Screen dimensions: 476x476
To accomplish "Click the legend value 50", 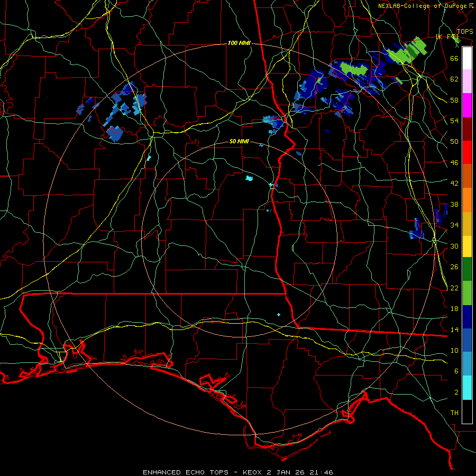I will [x=454, y=141].
